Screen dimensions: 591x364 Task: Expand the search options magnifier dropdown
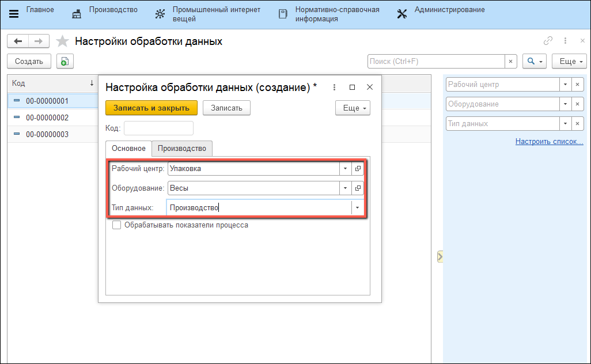534,61
